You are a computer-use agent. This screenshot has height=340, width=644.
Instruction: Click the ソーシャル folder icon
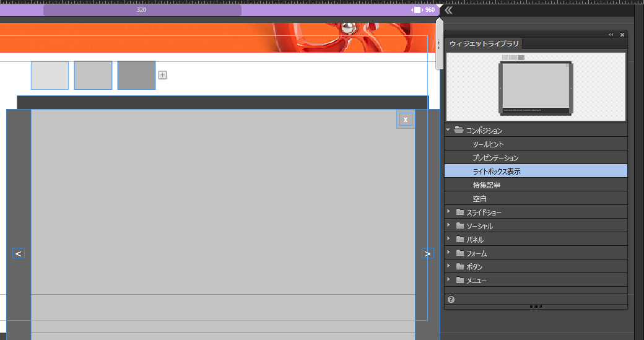click(460, 225)
